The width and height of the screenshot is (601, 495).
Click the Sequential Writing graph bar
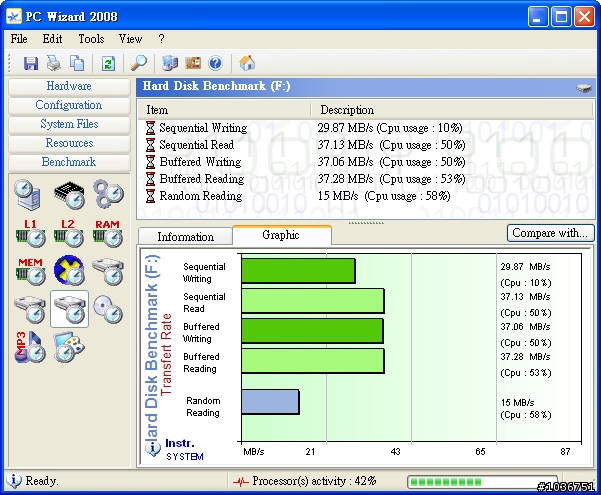point(299,271)
